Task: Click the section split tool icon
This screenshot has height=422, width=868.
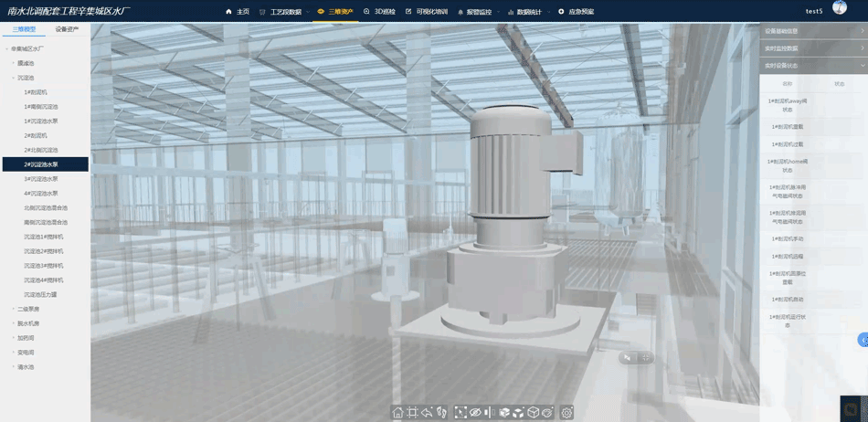Action: pyautogui.click(x=489, y=413)
